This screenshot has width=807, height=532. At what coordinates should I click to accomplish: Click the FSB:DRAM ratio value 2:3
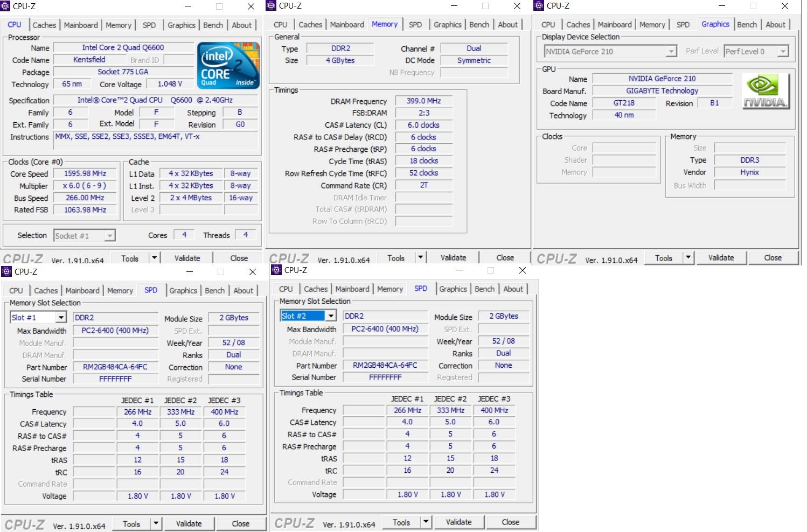[x=423, y=113]
